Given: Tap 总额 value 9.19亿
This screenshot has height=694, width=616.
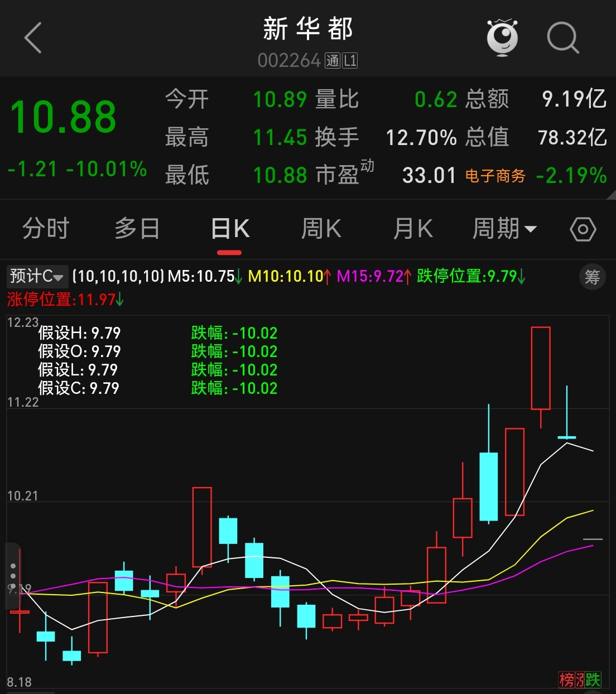Looking at the screenshot, I should (575, 99).
